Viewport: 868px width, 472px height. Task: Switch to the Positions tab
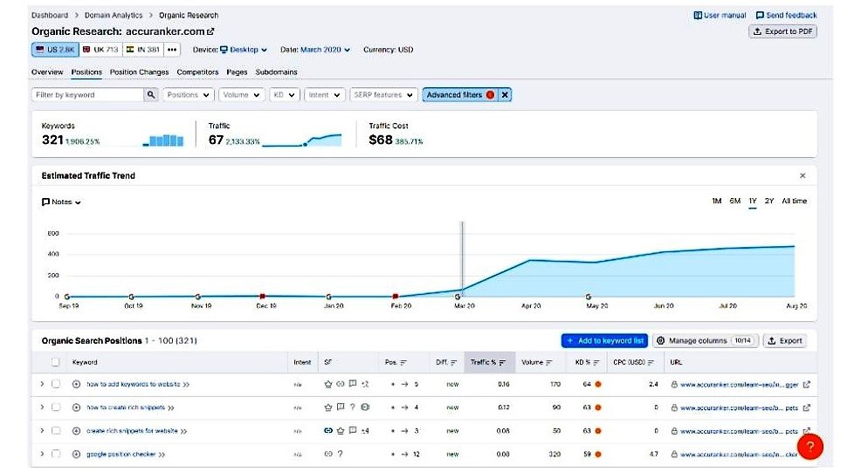pos(86,72)
